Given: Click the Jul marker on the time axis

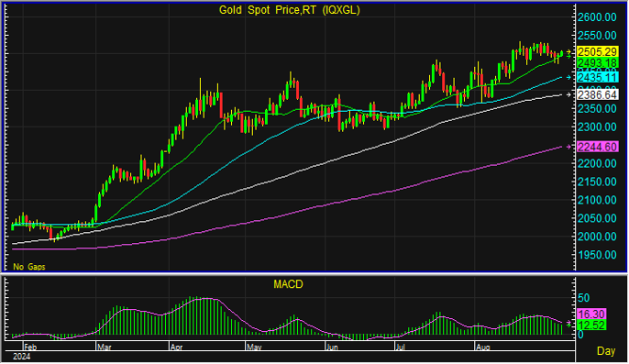Looking at the screenshot, I should (401, 347).
